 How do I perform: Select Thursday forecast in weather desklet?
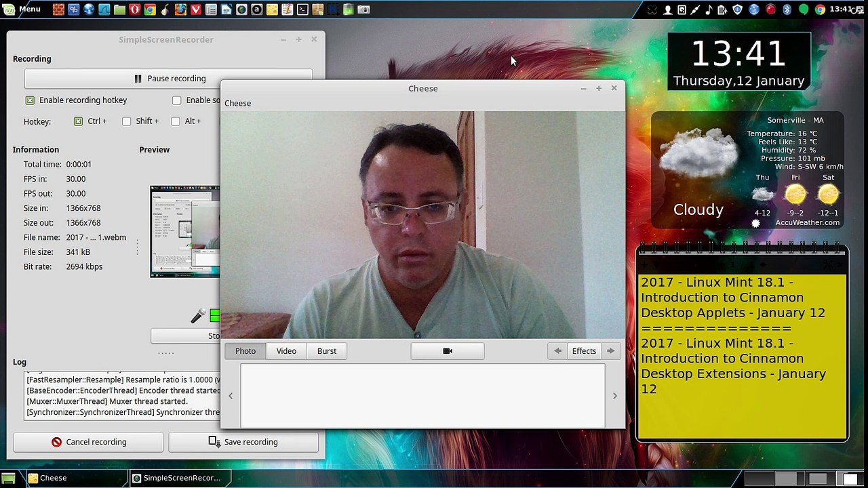coord(763,195)
